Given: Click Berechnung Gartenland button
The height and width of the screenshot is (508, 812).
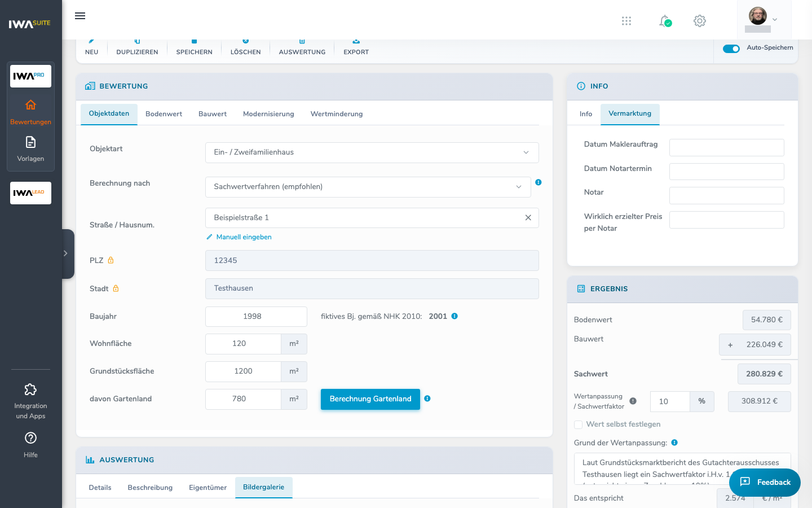Looking at the screenshot, I should tap(370, 399).
